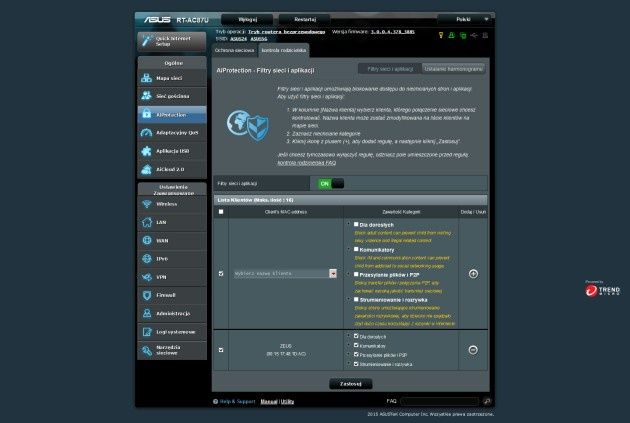The height and width of the screenshot is (423, 630).
Task: Open AiCloud 2.0 cloud icon
Action: pyautogui.click(x=147, y=169)
